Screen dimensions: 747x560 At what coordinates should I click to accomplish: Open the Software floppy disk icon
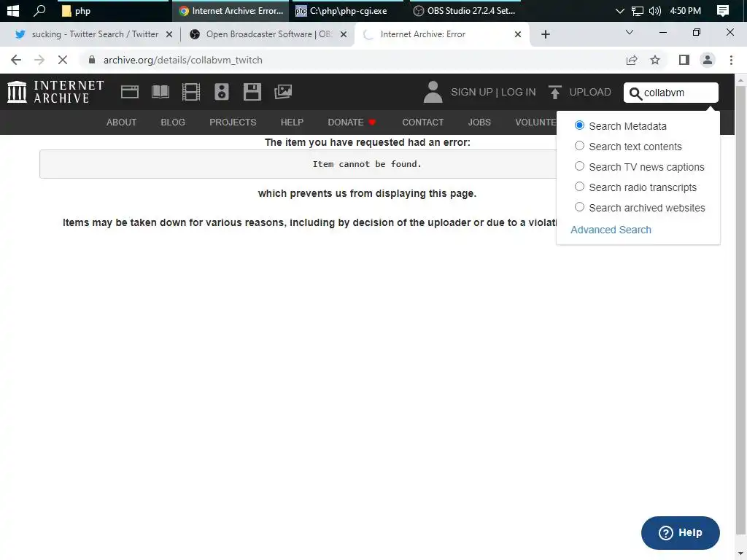(252, 92)
